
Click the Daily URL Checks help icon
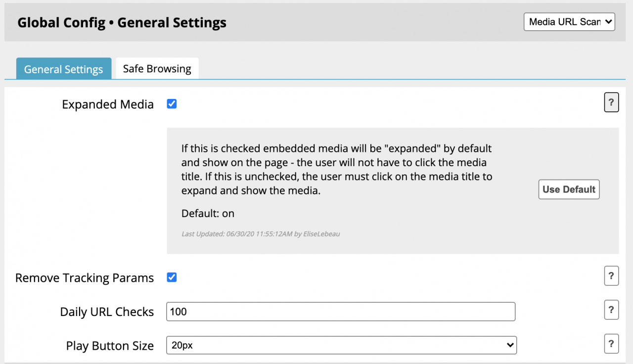(611, 310)
